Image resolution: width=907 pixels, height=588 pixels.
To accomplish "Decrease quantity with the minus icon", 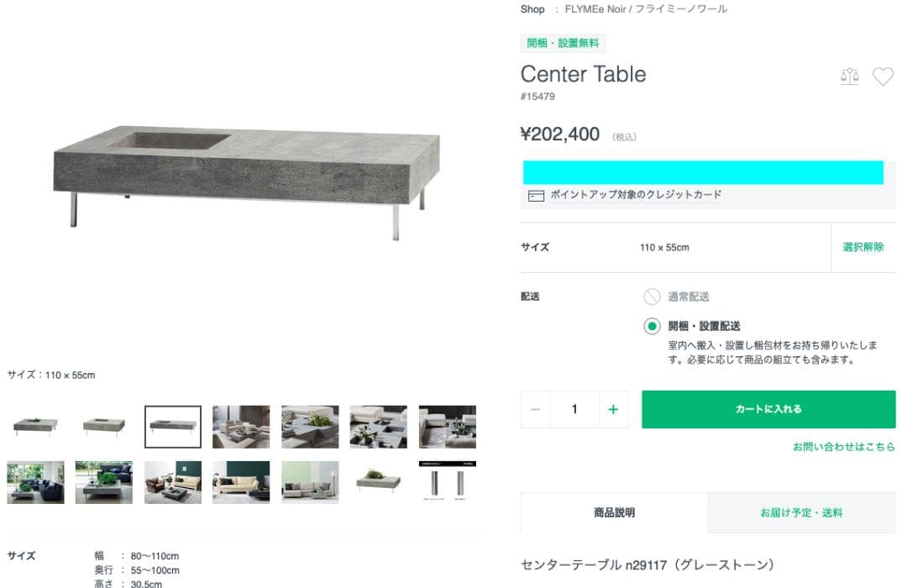I will click(x=536, y=409).
